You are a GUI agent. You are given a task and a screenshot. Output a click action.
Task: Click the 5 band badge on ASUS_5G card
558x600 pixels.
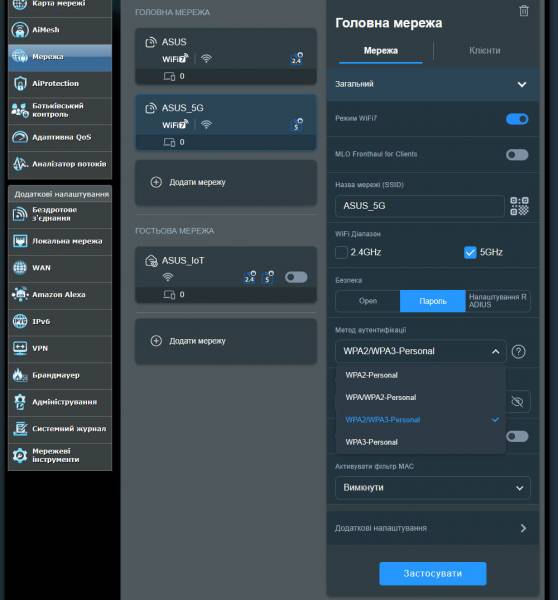coord(297,124)
